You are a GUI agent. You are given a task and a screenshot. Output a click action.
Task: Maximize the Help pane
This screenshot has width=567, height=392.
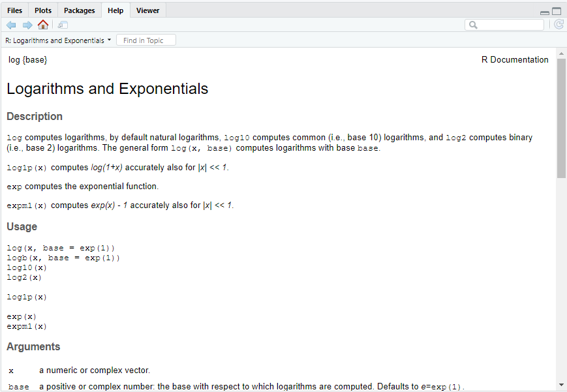[x=557, y=11]
